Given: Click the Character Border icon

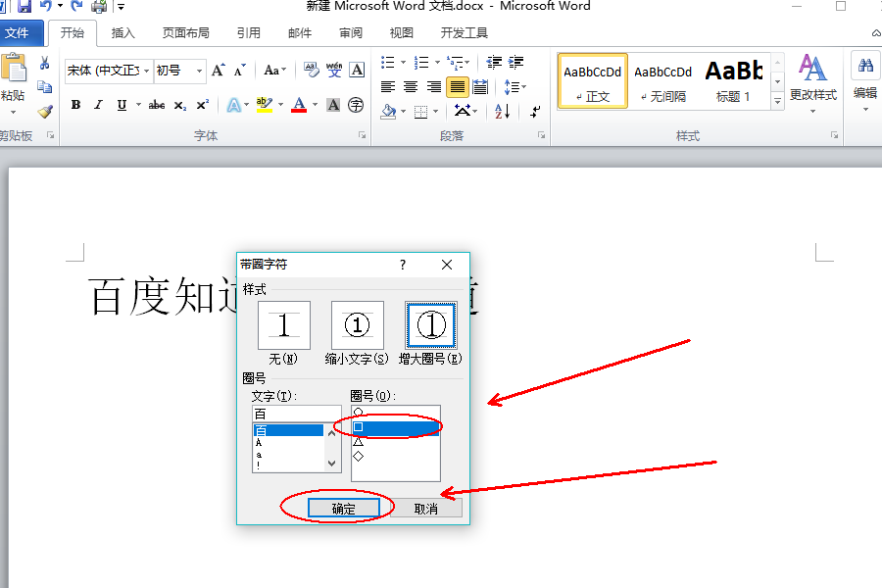Looking at the screenshot, I should (357, 70).
